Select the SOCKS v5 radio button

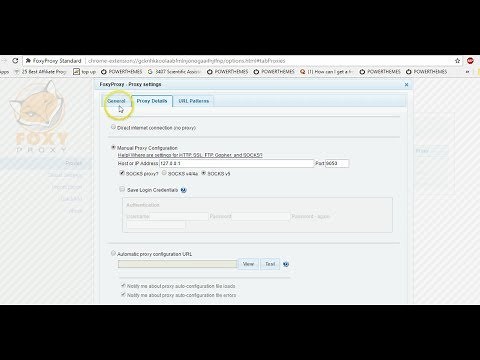click(204, 173)
